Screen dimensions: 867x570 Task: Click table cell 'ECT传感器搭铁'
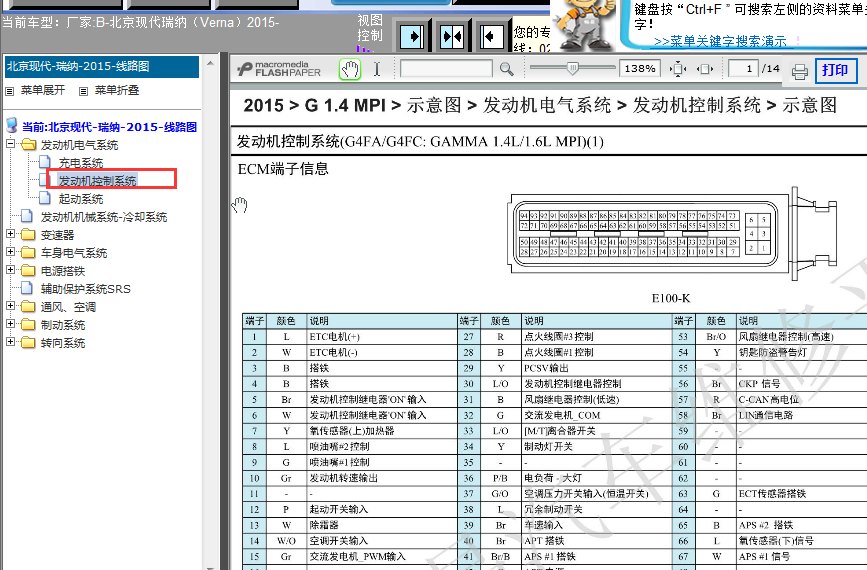click(802, 494)
